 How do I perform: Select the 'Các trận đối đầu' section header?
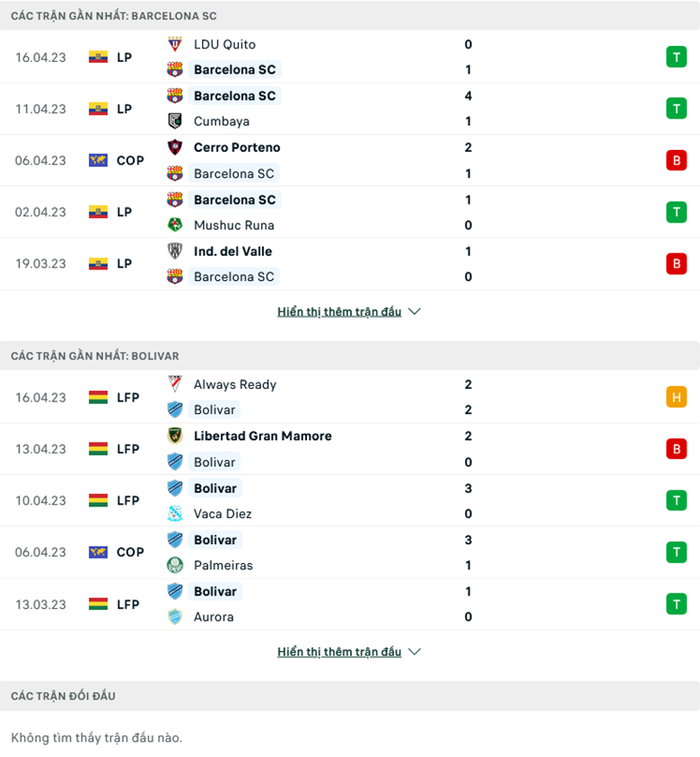63,696
